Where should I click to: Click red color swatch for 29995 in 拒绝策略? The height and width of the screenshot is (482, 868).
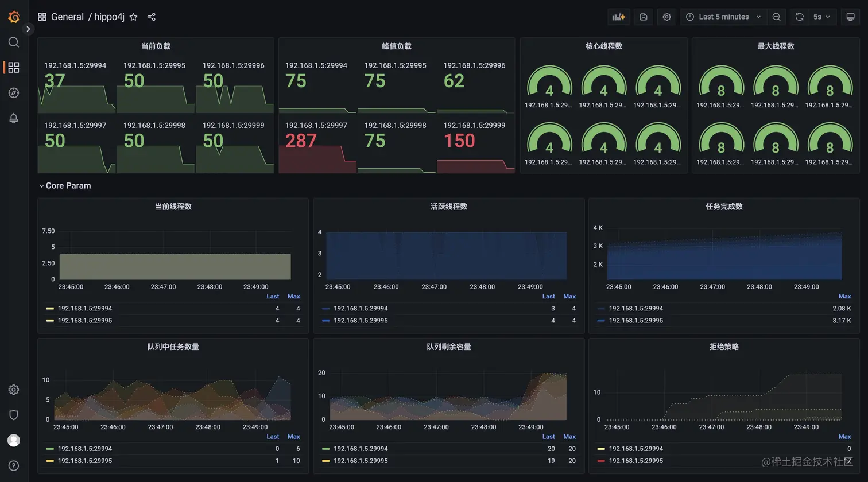pos(601,461)
